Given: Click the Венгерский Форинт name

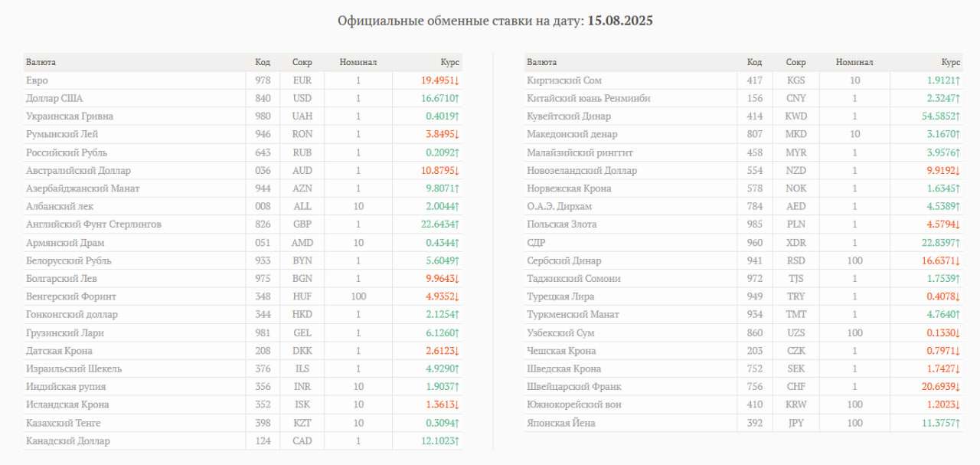Looking at the screenshot, I should point(71,296).
